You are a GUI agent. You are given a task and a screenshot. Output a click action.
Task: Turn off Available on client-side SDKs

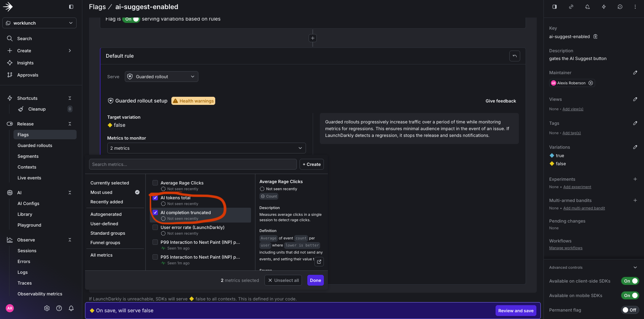pyautogui.click(x=629, y=281)
